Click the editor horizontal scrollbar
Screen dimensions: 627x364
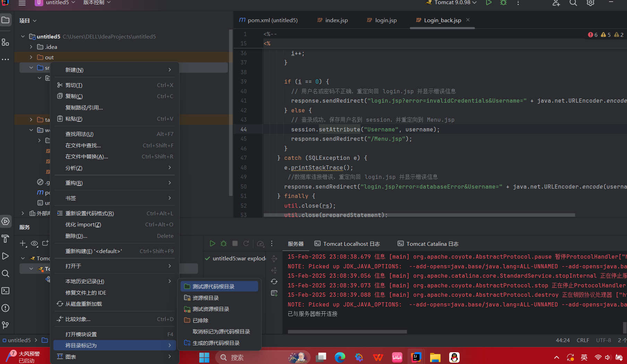[419, 215]
